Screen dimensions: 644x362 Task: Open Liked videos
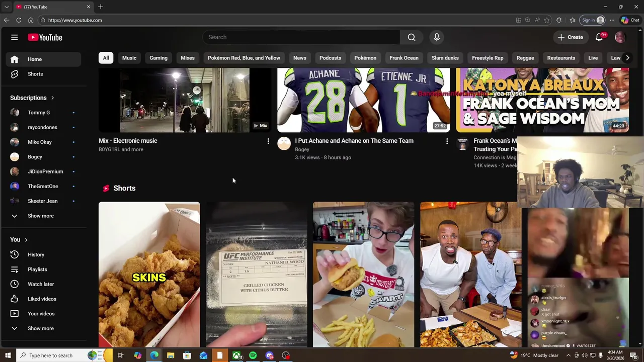pyautogui.click(x=43, y=299)
